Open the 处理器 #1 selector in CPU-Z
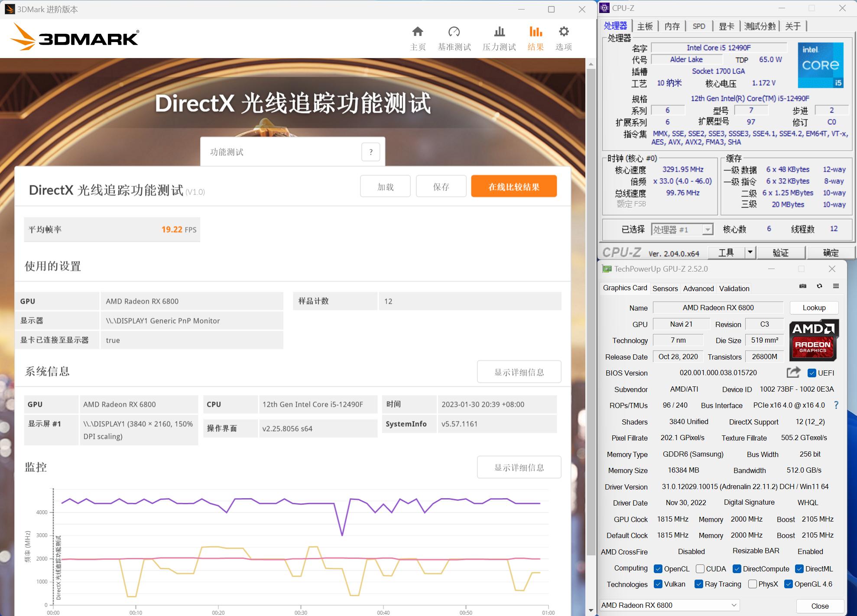 coord(708,229)
